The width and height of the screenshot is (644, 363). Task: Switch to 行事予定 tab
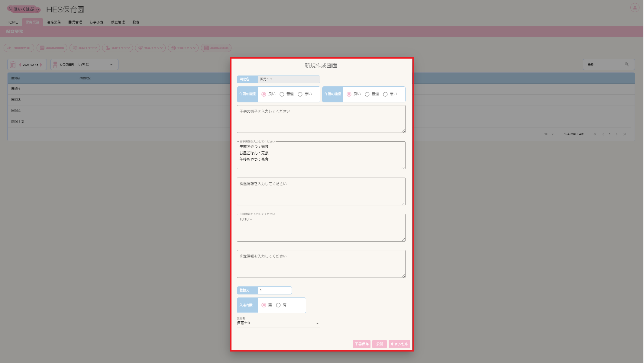pyautogui.click(x=96, y=22)
